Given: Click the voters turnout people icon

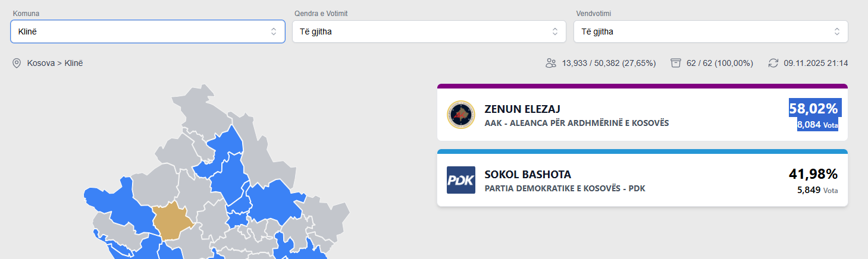Looking at the screenshot, I should click(551, 63).
